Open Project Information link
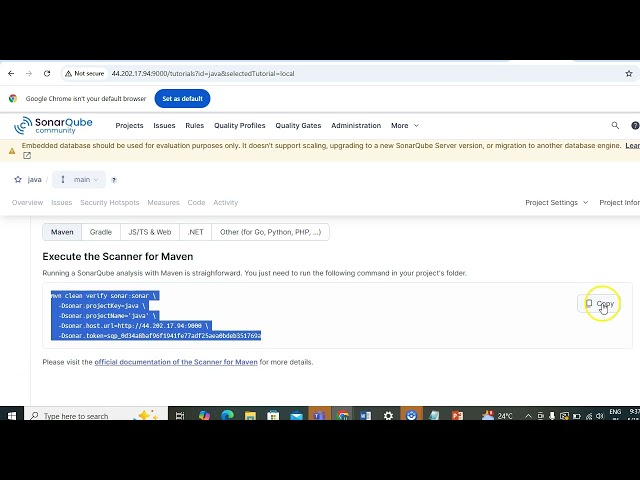This screenshot has width=640, height=480. (x=619, y=202)
